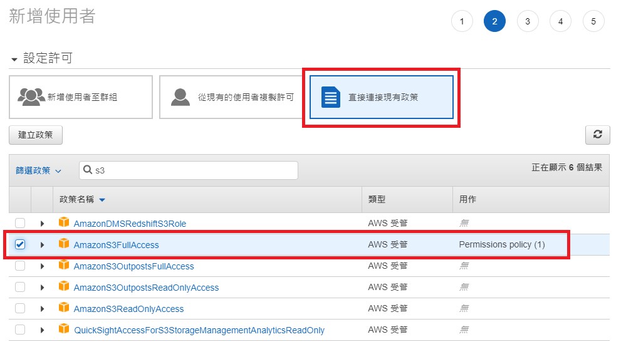Open the AmazonS3FullAccess policy link
Image resolution: width=626 pixels, height=364 pixels.
(x=116, y=245)
